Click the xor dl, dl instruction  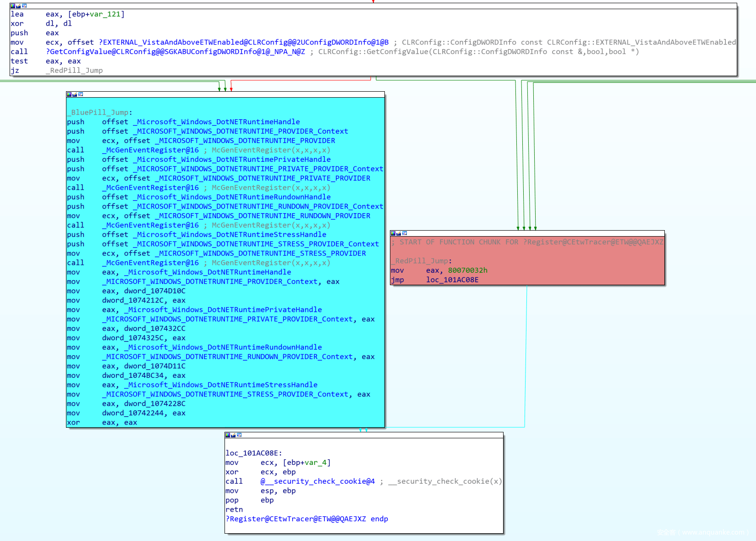41,23
